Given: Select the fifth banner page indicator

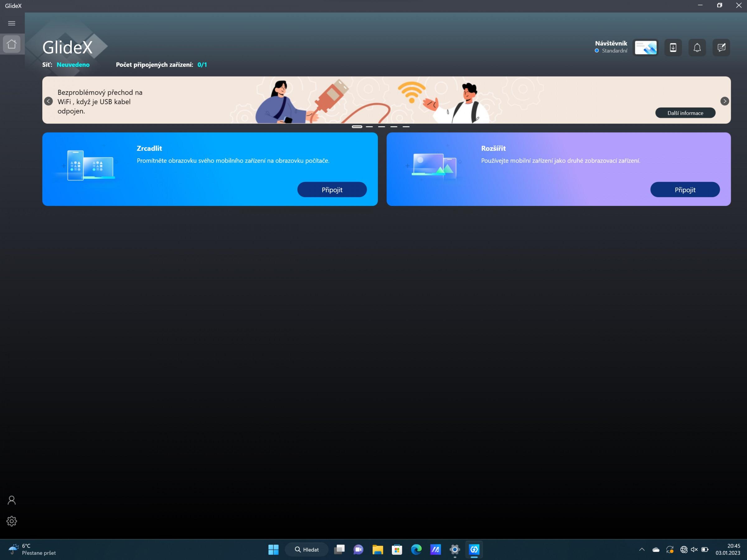Looking at the screenshot, I should click(406, 127).
